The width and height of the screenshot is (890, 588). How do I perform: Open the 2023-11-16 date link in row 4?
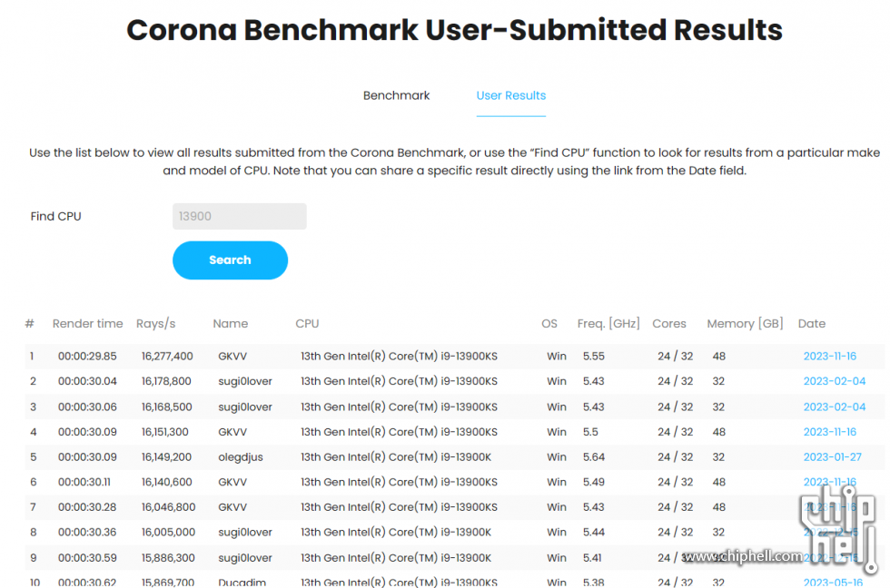(x=829, y=432)
